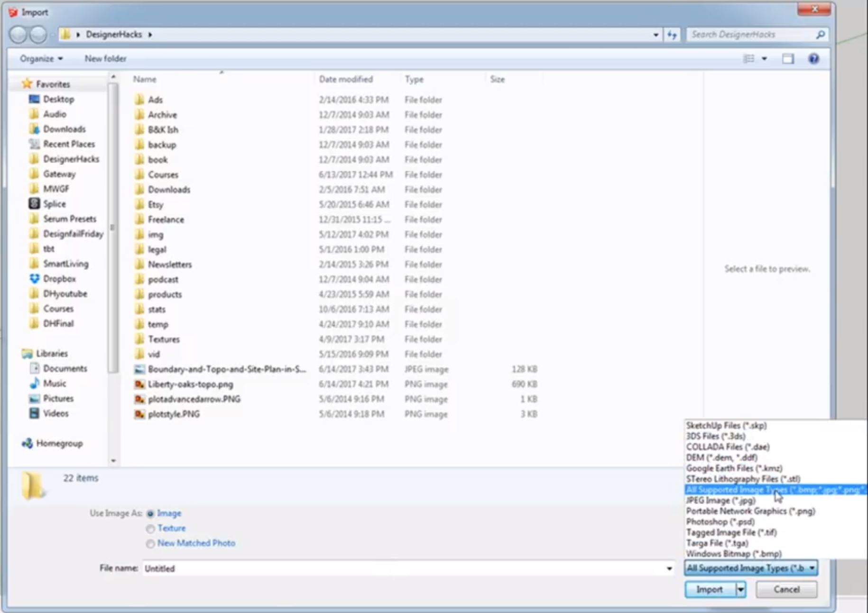Click the Homegroup icon
868x613 pixels.
click(27, 443)
